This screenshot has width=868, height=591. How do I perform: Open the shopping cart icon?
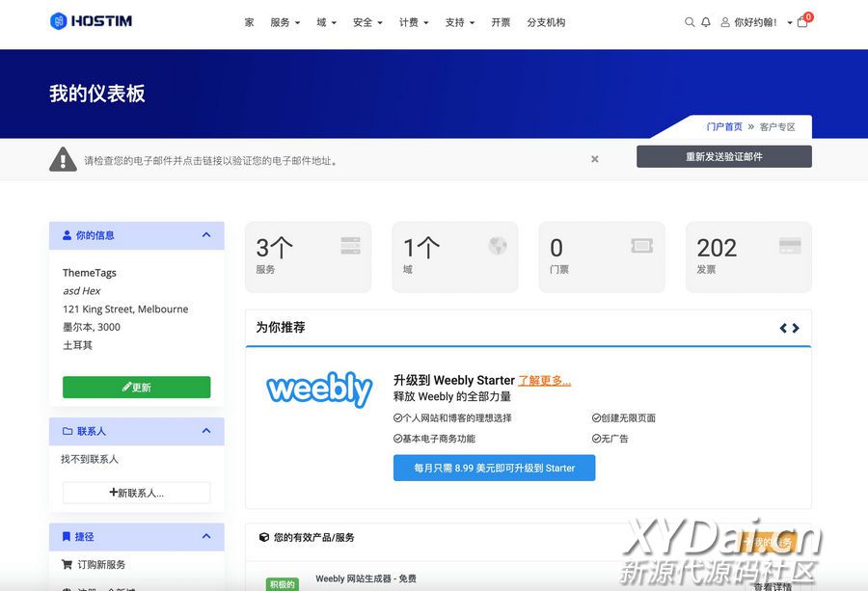pos(802,22)
